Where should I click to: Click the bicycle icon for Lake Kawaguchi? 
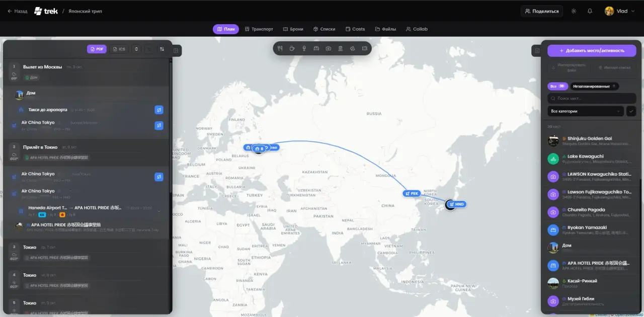553,159
